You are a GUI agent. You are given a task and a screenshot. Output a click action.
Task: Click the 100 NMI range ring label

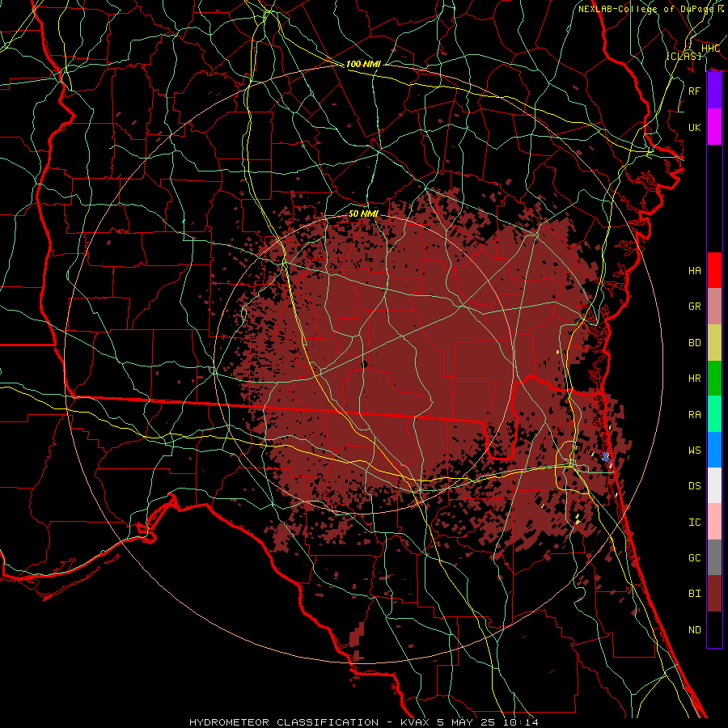tap(363, 64)
